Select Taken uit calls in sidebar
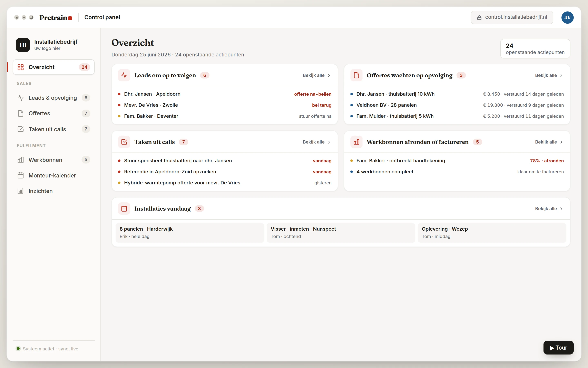 pos(54,129)
